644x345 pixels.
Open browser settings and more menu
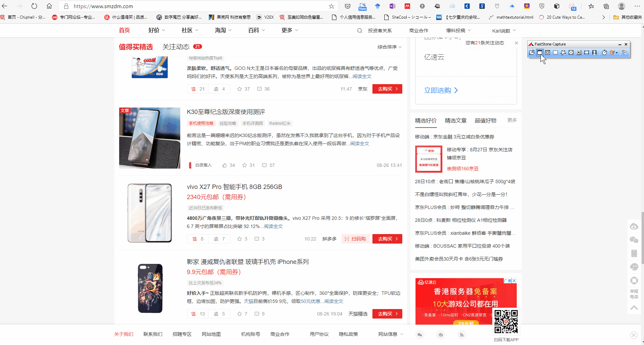tap(637, 6)
